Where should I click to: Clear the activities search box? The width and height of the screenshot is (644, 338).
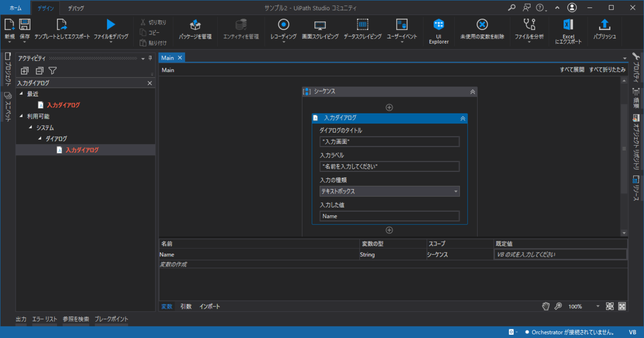[x=150, y=83]
